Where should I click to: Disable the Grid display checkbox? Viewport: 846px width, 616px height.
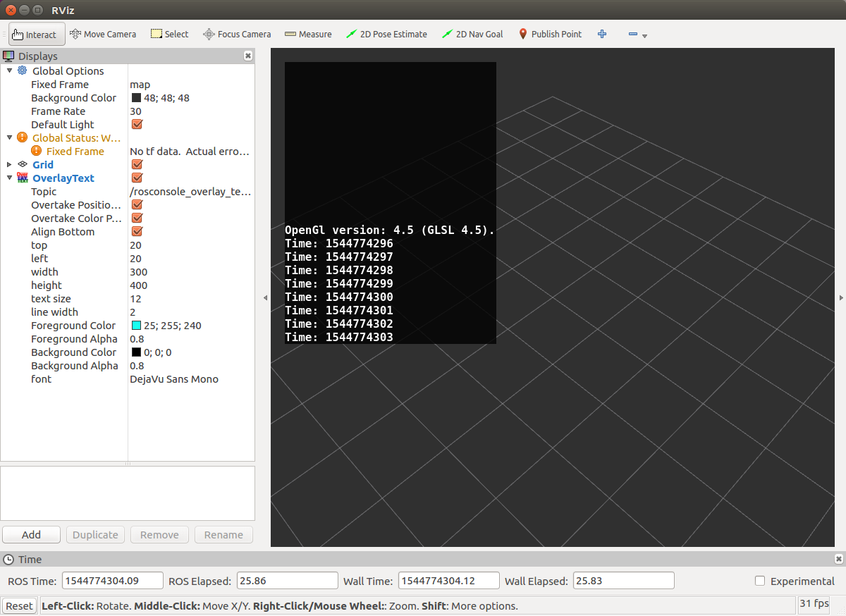click(137, 164)
